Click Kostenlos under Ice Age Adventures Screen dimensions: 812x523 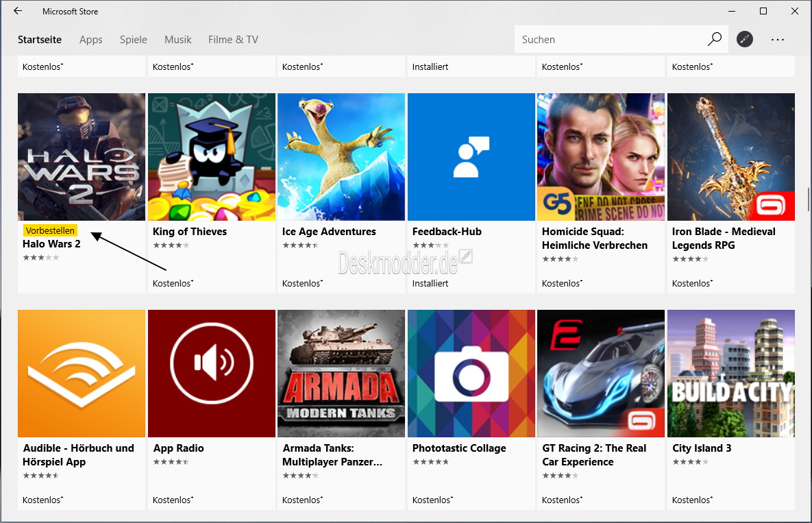coord(302,283)
